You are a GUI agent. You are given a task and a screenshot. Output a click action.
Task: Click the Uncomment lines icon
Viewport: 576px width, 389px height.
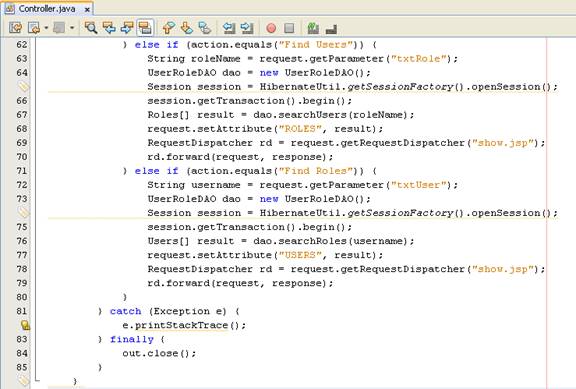(x=331, y=29)
